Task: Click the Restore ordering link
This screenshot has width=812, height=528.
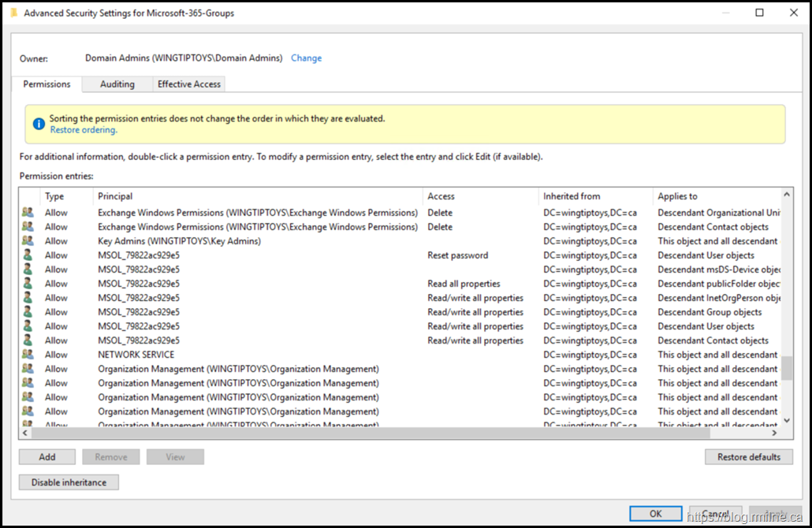Action: click(84, 130)
